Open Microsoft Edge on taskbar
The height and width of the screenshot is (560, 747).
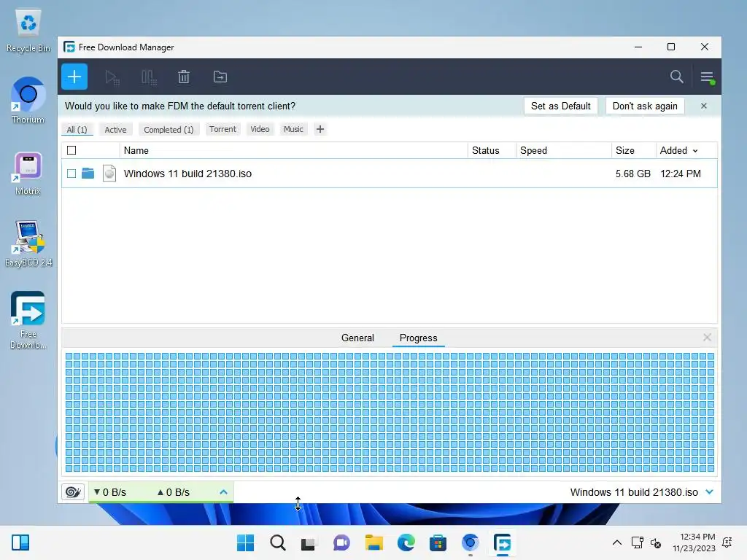pyautogui.click(x=406, y=542)
